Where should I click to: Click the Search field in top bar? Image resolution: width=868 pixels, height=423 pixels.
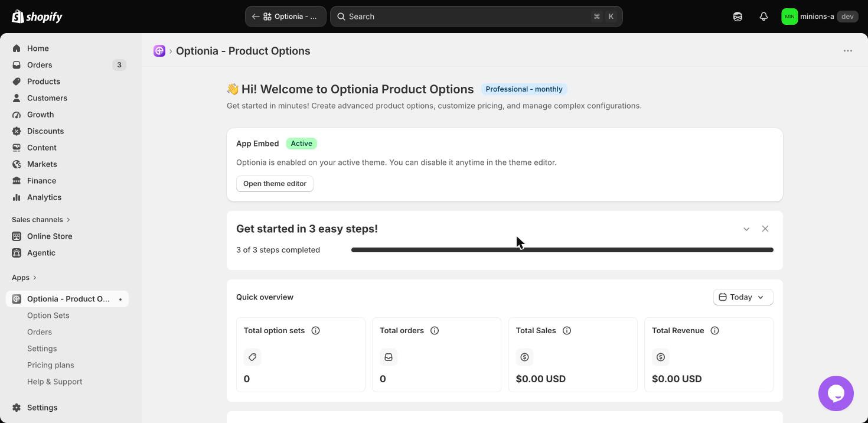477,17
